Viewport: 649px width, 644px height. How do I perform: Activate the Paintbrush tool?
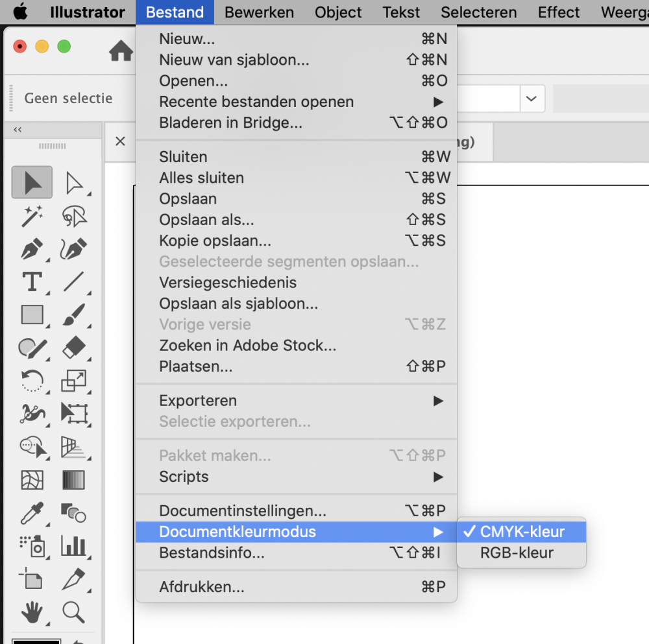click(74, 315)
